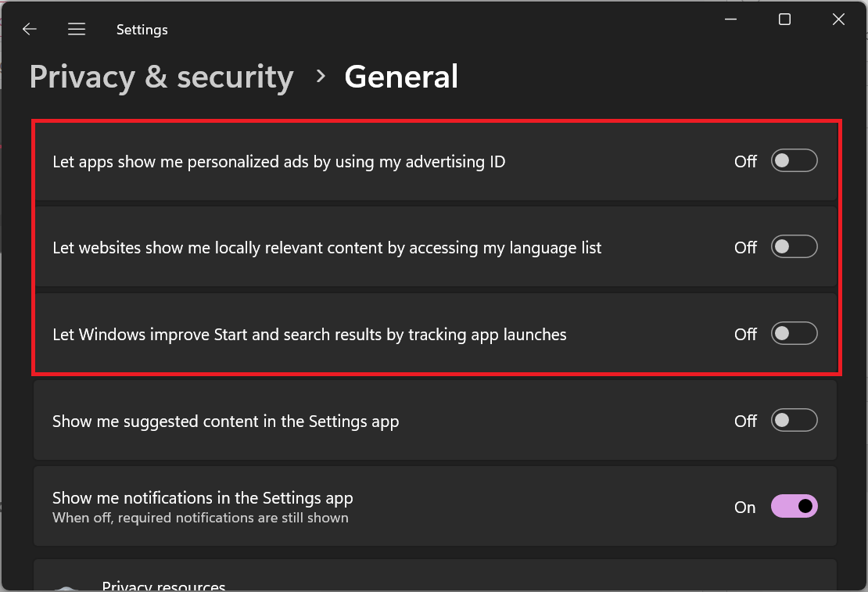This screenshot has height=592, width=868.
Task: Click the Privacy resources icon
Action: pyautogui.click(x=66, y=587)
